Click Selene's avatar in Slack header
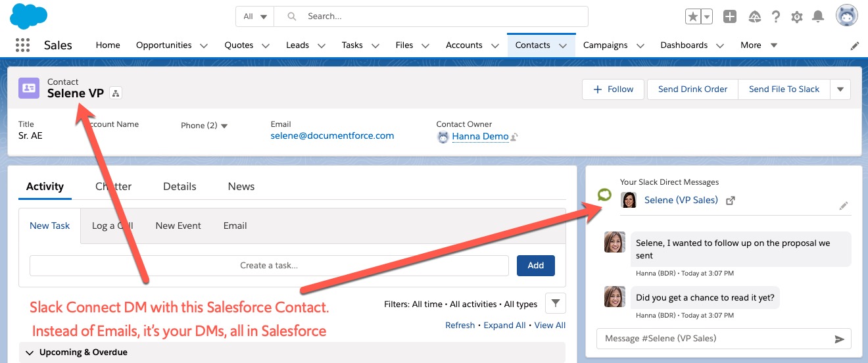 [629, 200]
